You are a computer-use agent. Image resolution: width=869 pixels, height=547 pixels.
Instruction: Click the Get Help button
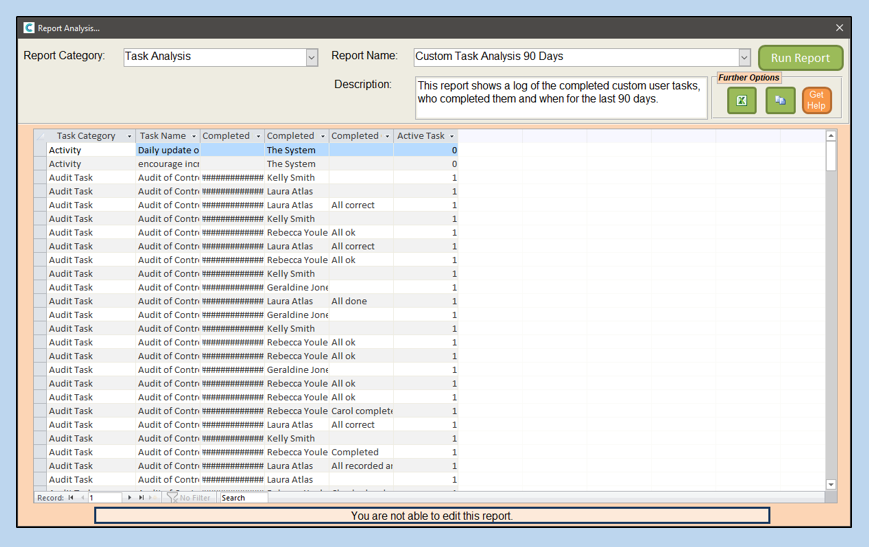pos(816,100)
